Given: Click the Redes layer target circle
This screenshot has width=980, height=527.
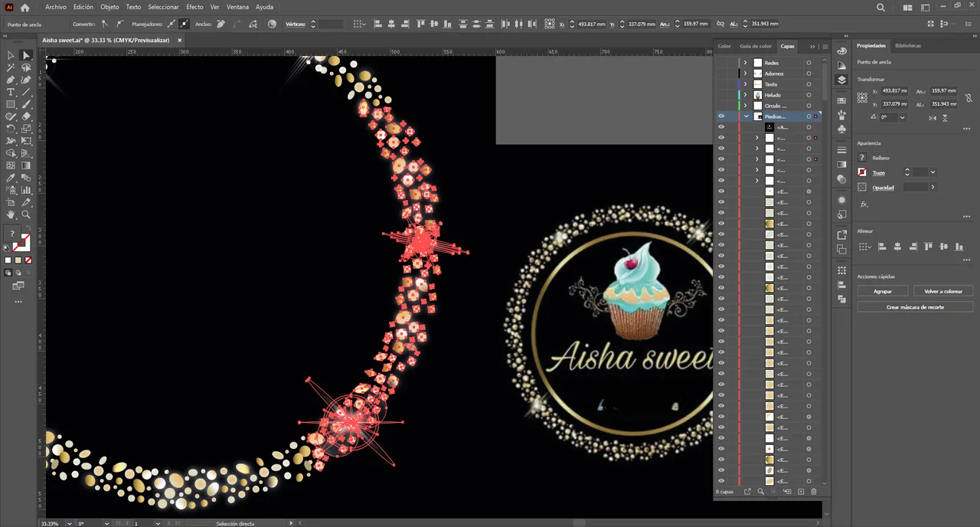Looking at the screenshot, I should pyautogui.click(x=808, y=63).
